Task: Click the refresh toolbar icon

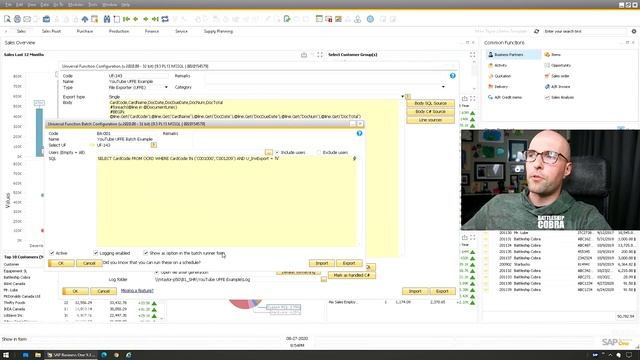Action: point(165,19)
